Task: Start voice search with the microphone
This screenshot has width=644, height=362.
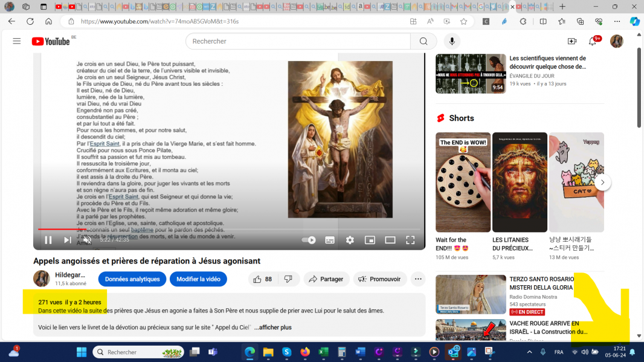Action: coord(452,41)
